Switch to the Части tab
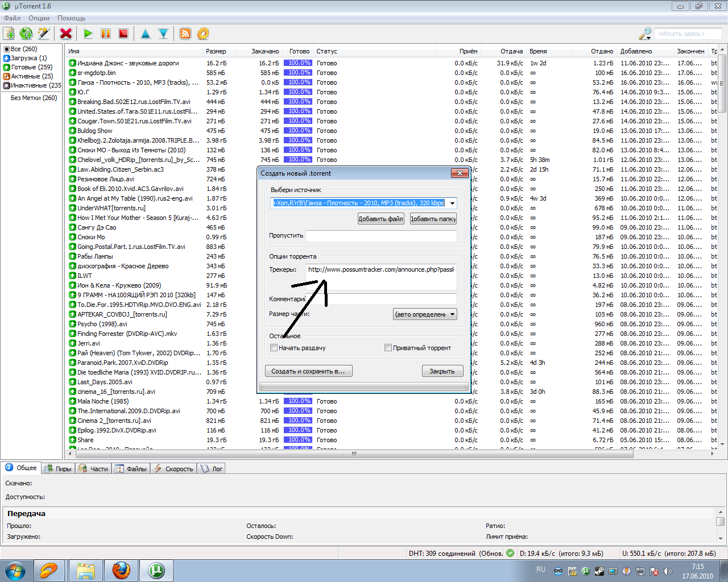 [x=93, y=469]
